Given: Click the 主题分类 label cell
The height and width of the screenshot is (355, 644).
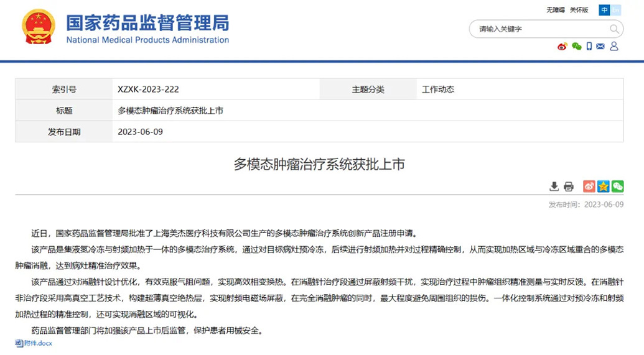Looking at the screenshot, I should (x=368, y=90).
